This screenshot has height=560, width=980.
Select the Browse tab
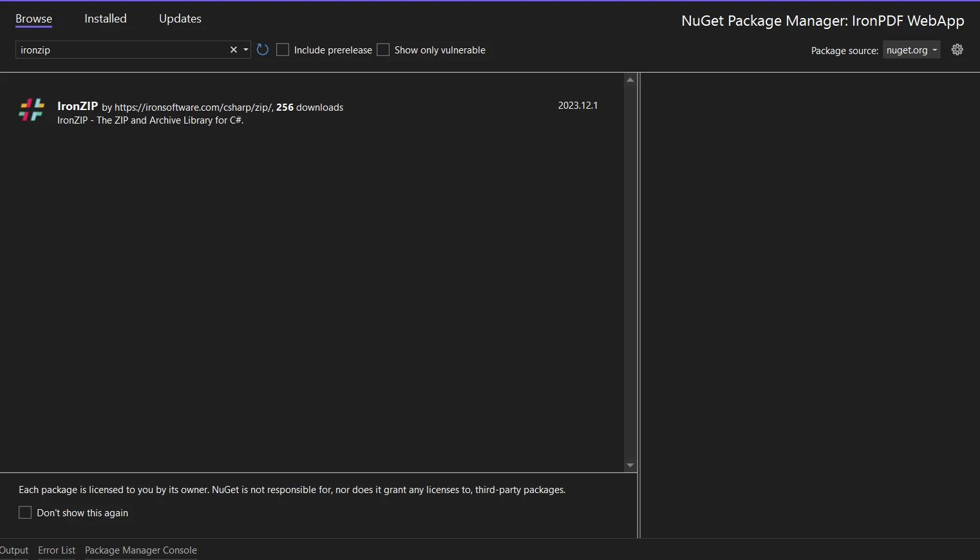34,19
